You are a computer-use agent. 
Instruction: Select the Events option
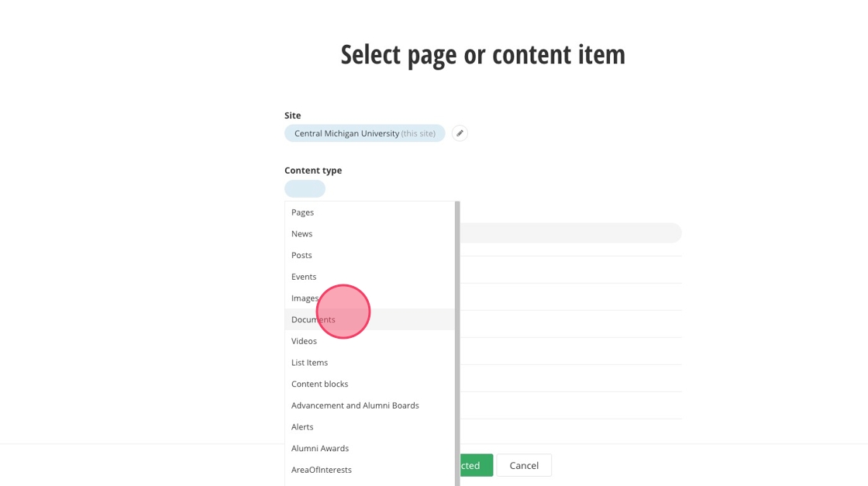(x=304, y=277)
